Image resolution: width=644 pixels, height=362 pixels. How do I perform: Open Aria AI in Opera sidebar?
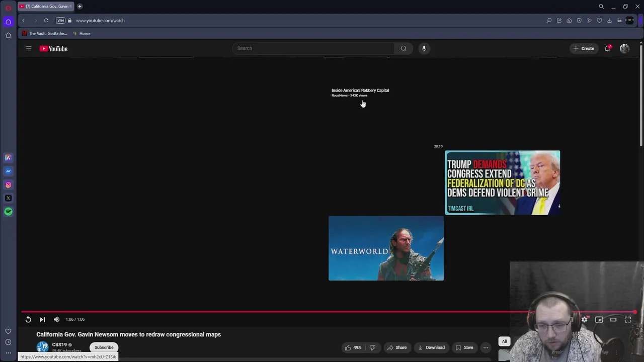[8, 157]
